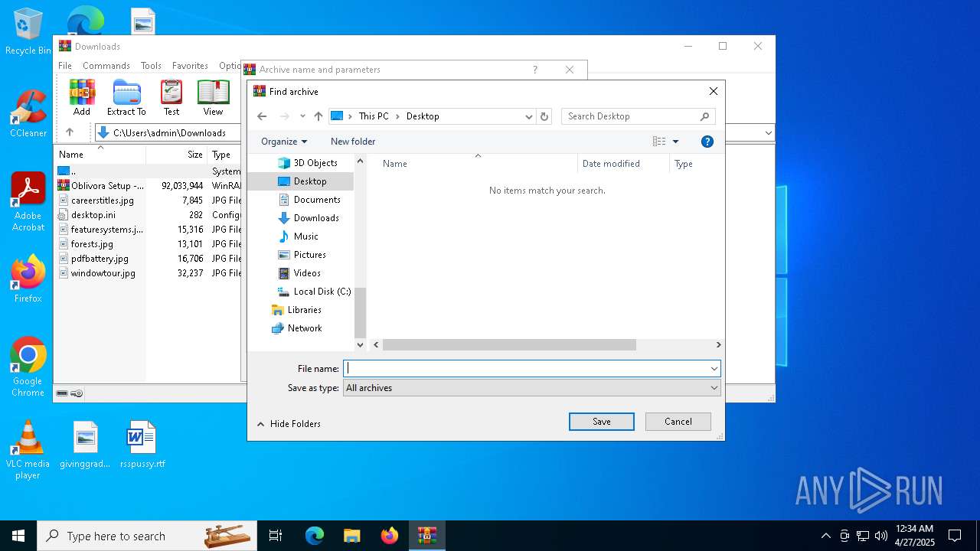980x551 pixels.
Task: Open the recent locations dropdown arrow
Action: [302, 116]
